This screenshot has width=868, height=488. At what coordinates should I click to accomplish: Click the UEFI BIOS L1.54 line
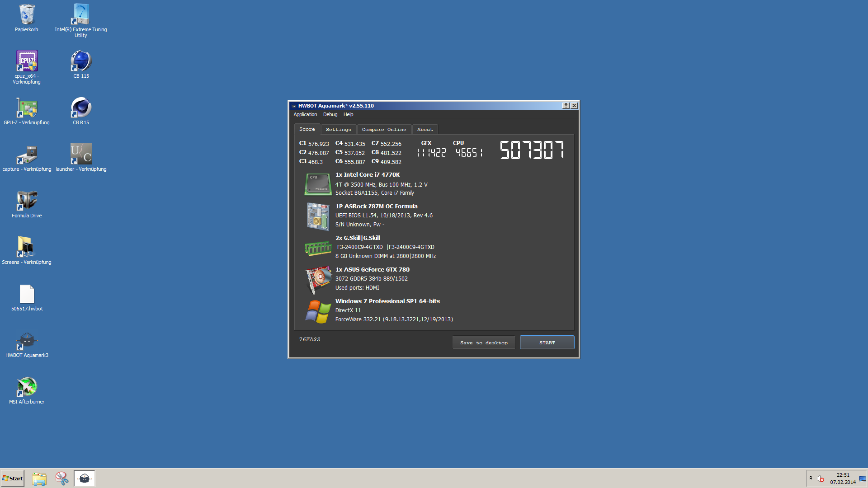(x=384, y=216)
